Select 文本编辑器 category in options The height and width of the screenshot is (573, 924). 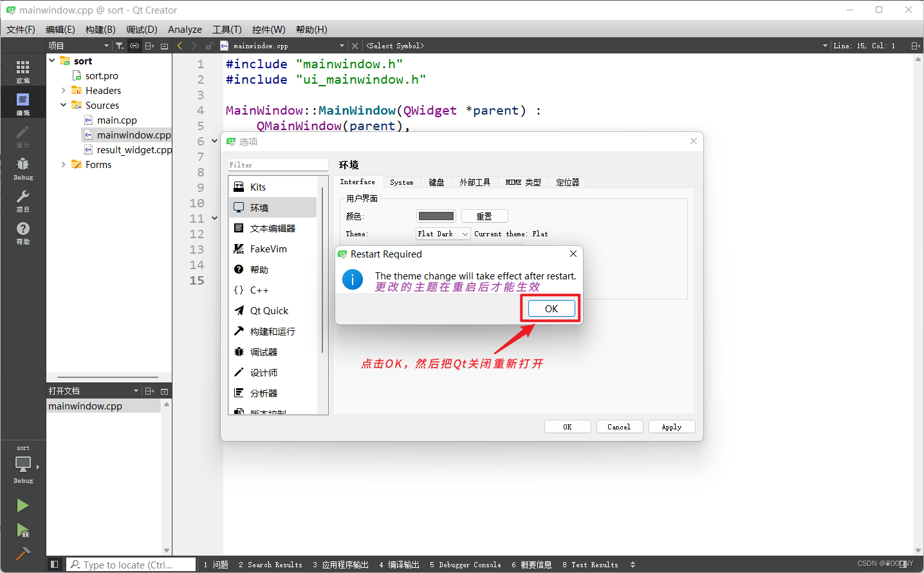[x=273, y=228]
